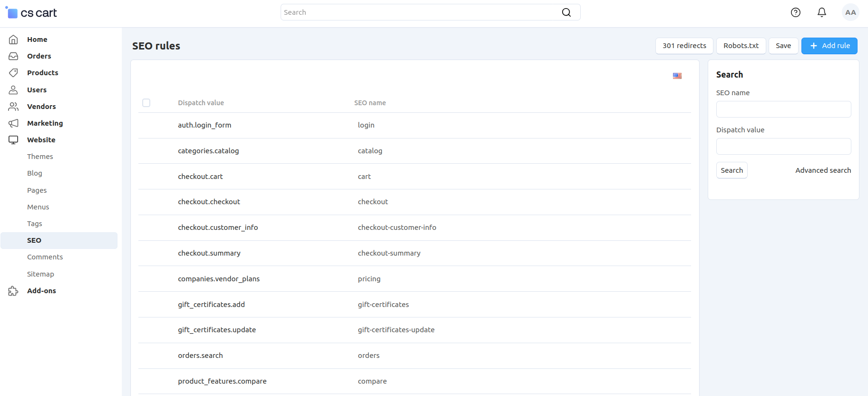Click the Save button

783,46
